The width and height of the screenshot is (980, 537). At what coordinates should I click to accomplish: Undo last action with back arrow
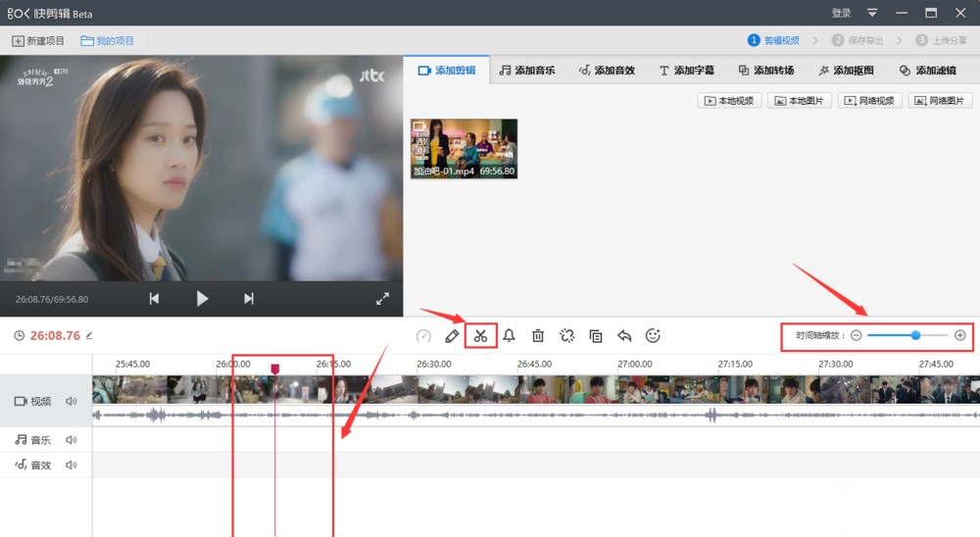pyautogui.click(x=624, y=336)
